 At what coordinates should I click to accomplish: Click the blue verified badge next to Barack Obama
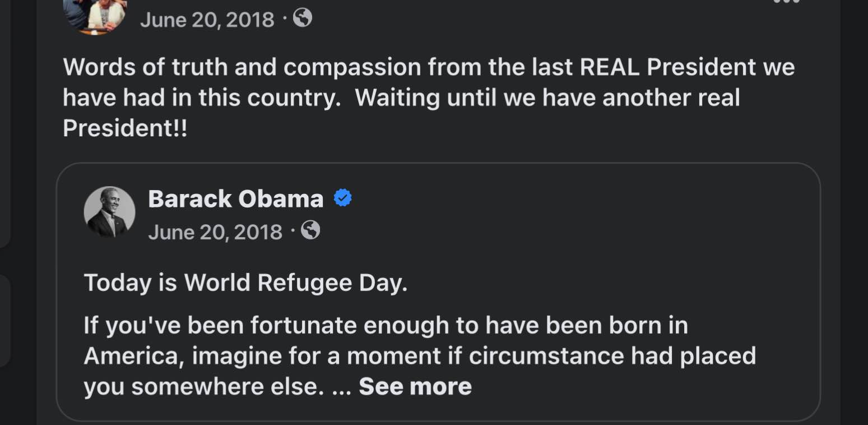pyautogui.click(x=342, y=198)
